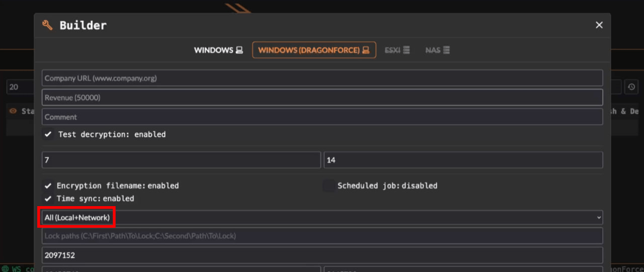
Task: Click the field containing 2097152
Action: click(x=322, y=255)
